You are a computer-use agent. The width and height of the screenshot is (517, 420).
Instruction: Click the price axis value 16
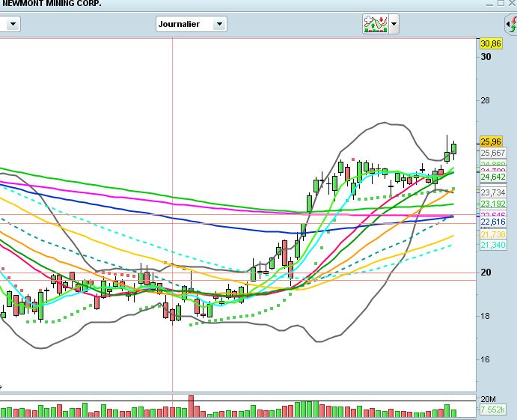click(x=485, y=359)
